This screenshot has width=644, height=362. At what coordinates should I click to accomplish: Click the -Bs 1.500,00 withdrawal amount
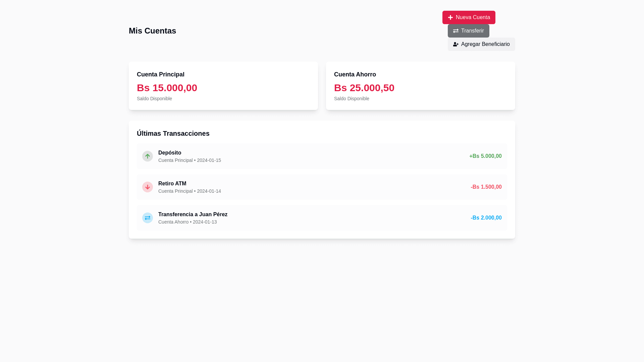tap(486, 187)
